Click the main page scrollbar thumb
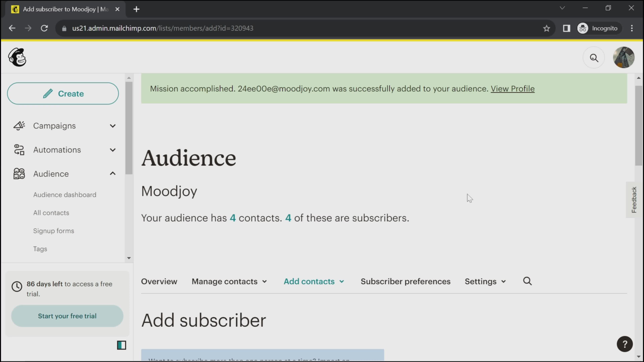The image size is (644, 362). 638,125
